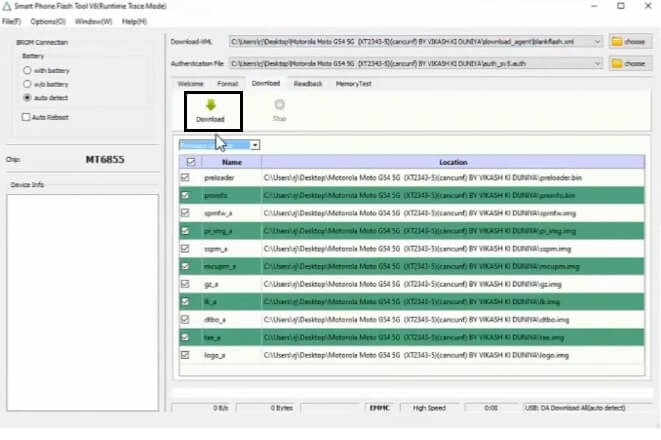Uncheck the gz_a partition checkbox
This screenshot has width=661, height=440.
185,284
